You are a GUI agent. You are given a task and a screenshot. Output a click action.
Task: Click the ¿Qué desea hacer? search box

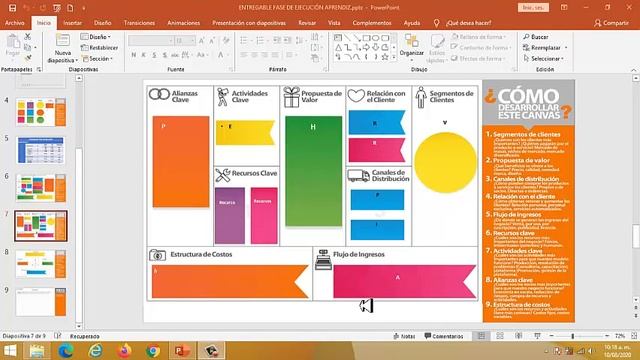468,23
